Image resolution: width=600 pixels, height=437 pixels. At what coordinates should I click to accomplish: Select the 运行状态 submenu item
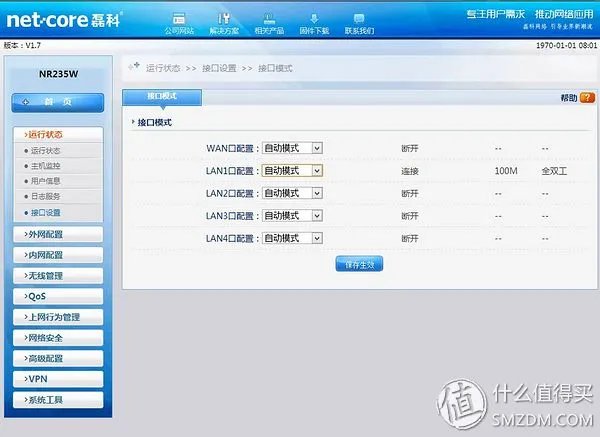click(x=45, y=151)
